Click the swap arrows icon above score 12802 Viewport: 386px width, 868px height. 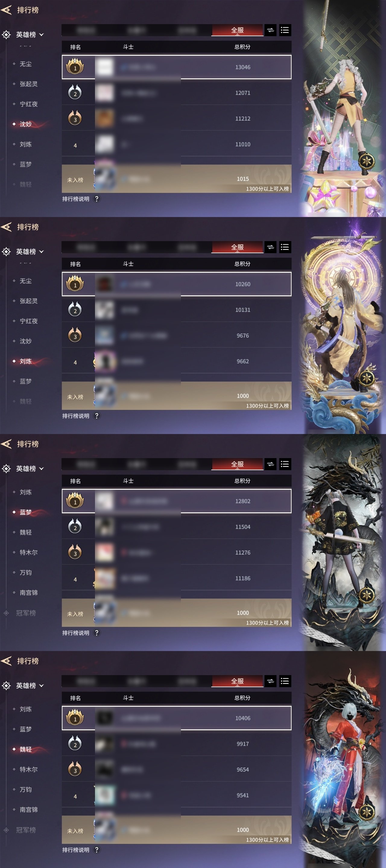(271, 464)
